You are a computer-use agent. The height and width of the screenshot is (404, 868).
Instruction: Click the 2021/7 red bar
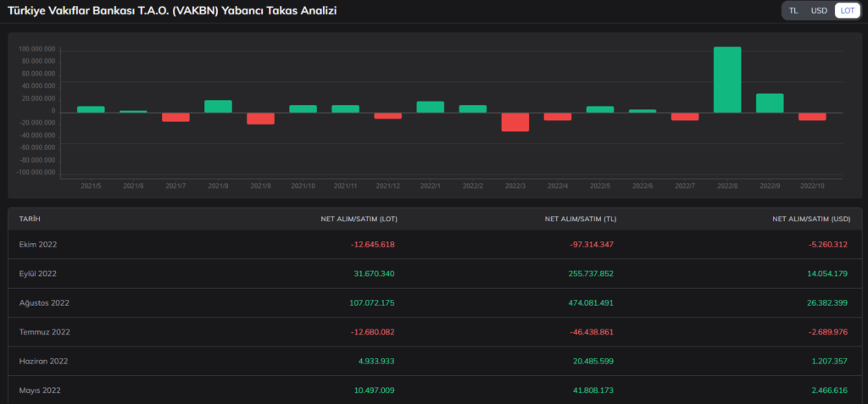(175, 118)
